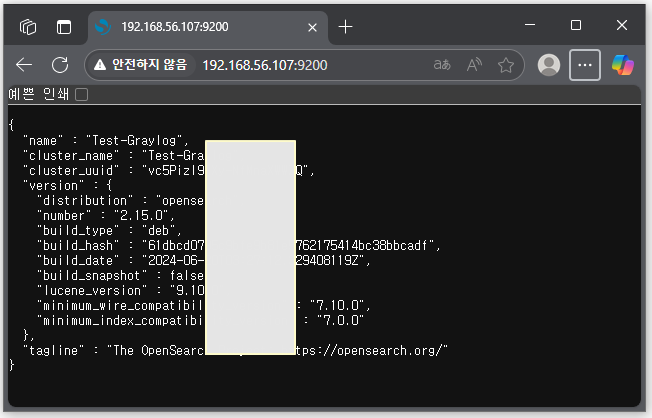Click the address bar URL text
Screen dimensions: 652x418
coord(265,65)
